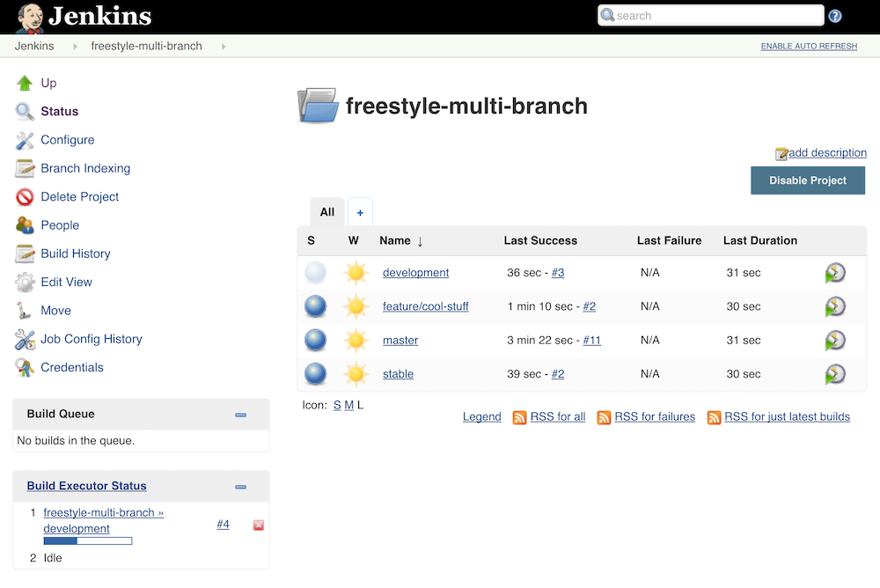Click the RSS for all feed icon
The width and height of the screenshot is (880, 588).
click(x=520, y=417)
